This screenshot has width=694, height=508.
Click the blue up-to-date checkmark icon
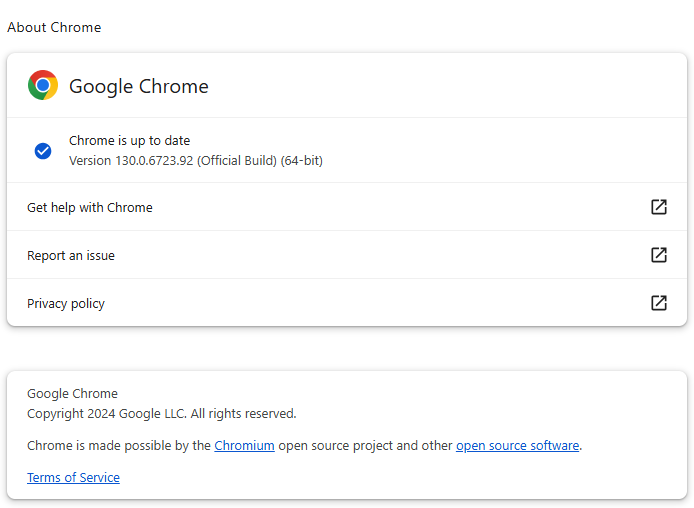[x=43, y=151]
